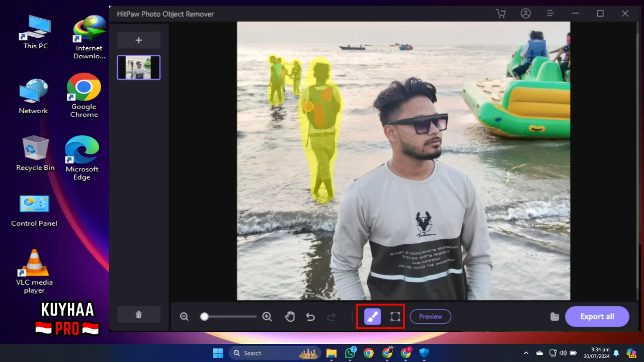The height and width of the screenshot is (362, 644).
Task: Open WhatsApp from the taskbar
Action: (x=350, y=353)
